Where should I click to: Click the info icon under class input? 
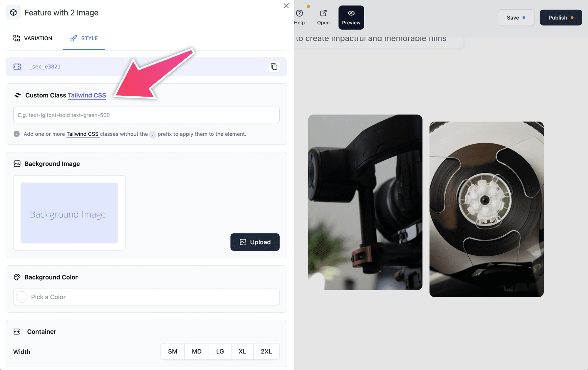click(17, 134)
